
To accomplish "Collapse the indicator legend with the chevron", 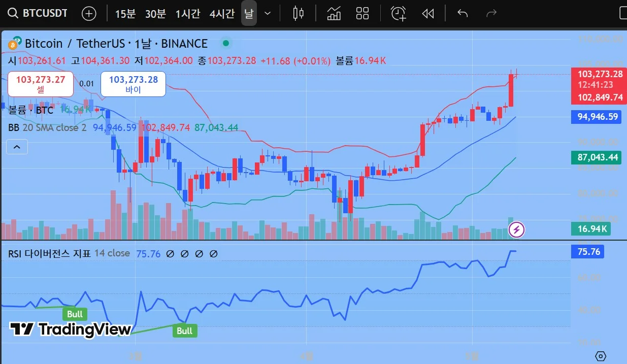I will pyautogui.click(x=17, y=147).
